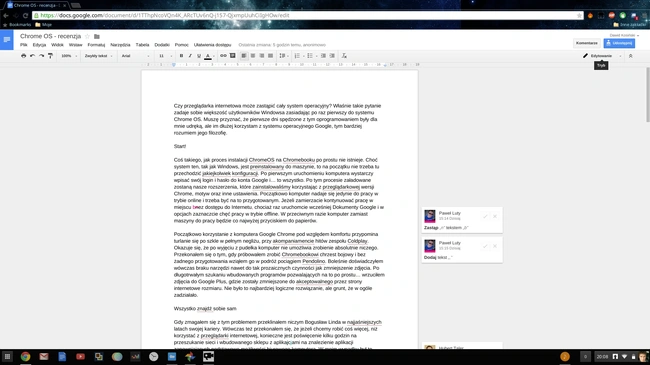Click the Reload page icon in the browser

(25, 15)
